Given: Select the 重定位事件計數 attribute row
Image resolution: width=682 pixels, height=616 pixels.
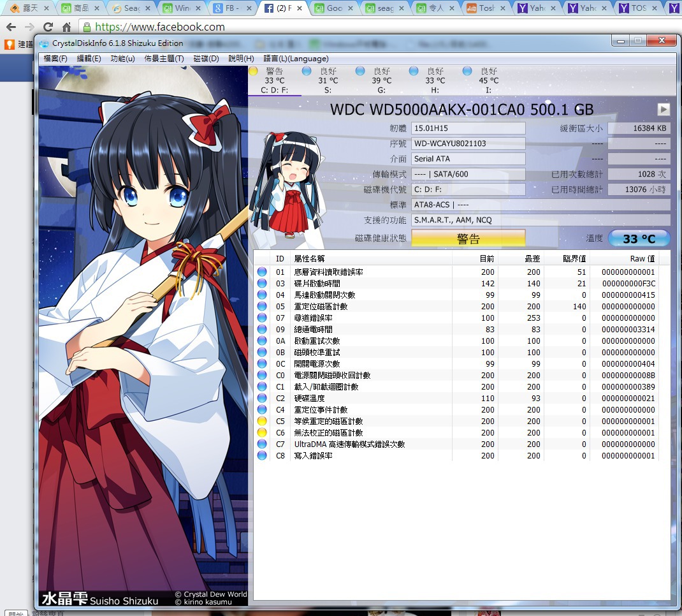Looking at the screenshot, I should pos(456,410).
